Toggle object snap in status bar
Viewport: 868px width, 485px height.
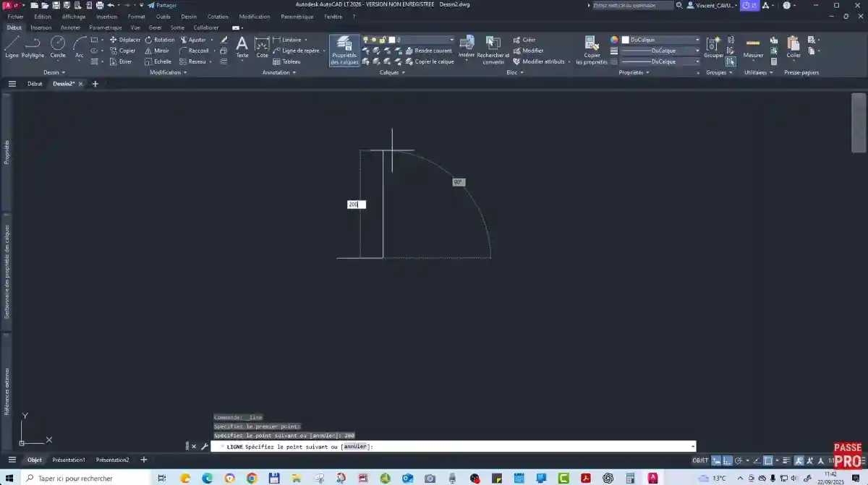(x=770, y=460)
